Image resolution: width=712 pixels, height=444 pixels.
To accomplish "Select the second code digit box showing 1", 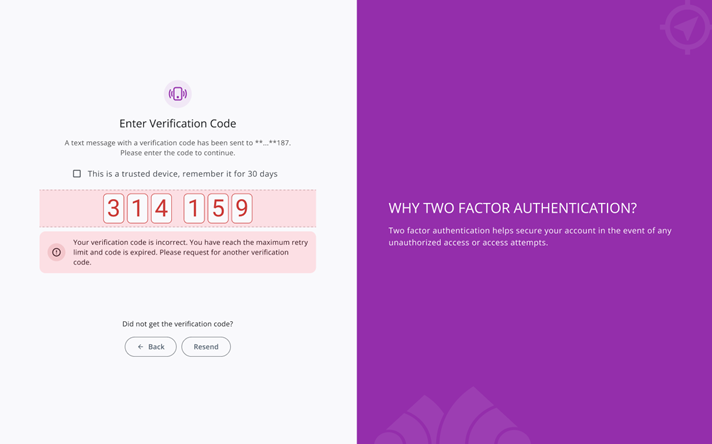I will pyautogui.click(x=137, y=208).
